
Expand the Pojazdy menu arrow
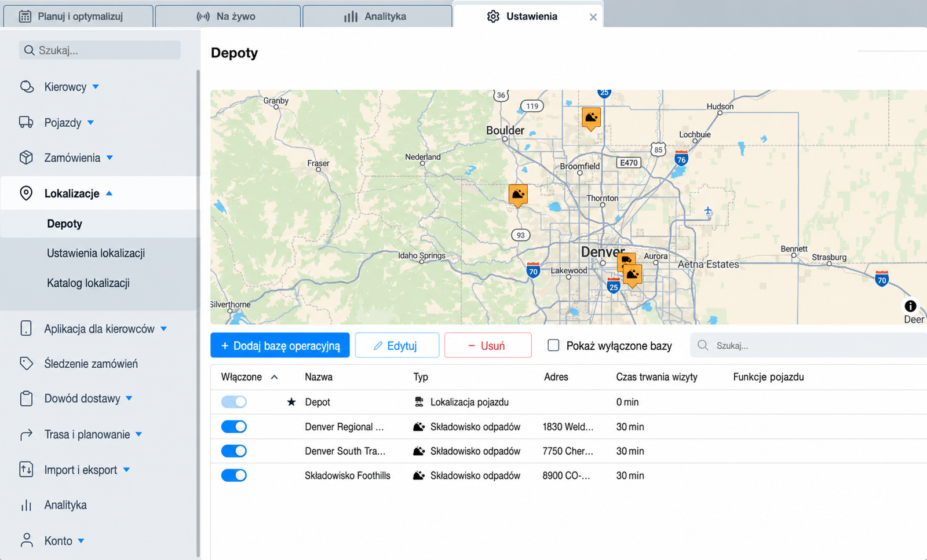(90, 123)
